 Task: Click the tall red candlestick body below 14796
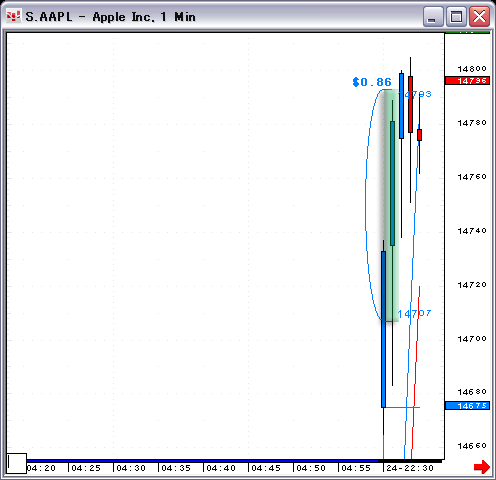[x=410, y=104]
